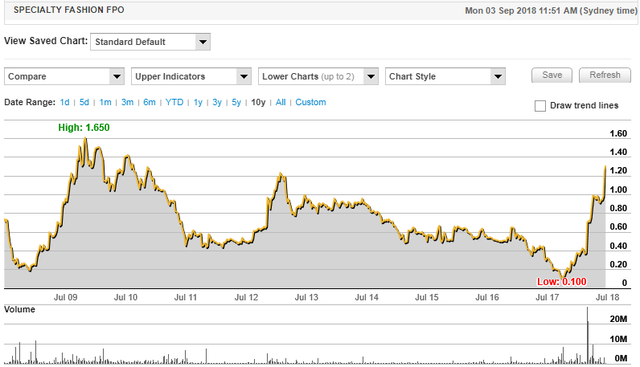This screenshot has height=367, width=640.
Task: Open the Lower Charts dropdown
Action: [x=318, y=76]
